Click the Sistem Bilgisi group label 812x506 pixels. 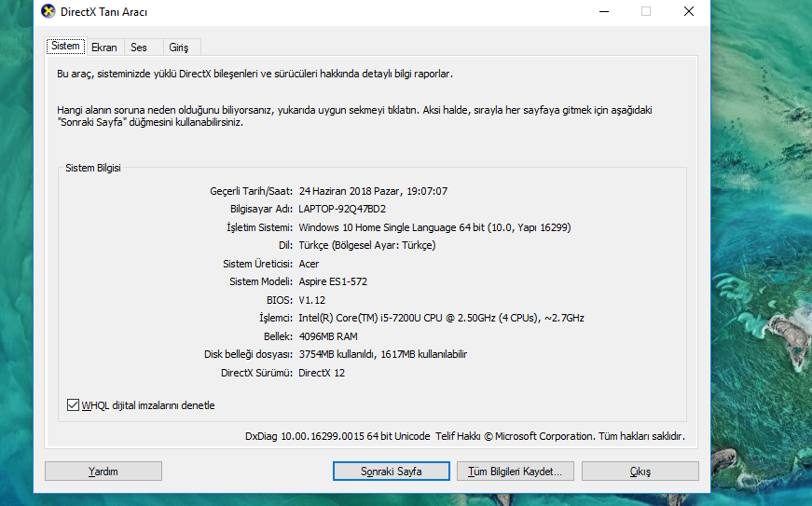pyautogui.click(x=93, y=168)
